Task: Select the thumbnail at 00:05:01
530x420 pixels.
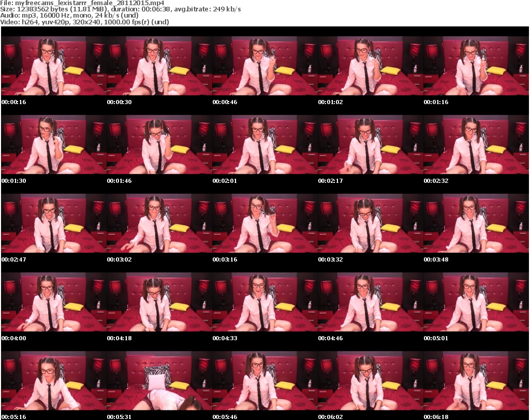Action: tap(476, 302)
